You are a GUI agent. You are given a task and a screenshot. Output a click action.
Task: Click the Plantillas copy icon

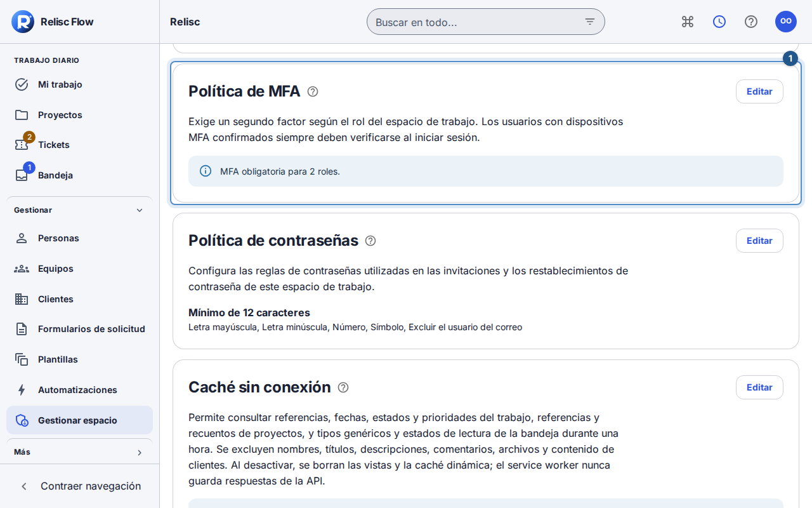tap(22, 359)
